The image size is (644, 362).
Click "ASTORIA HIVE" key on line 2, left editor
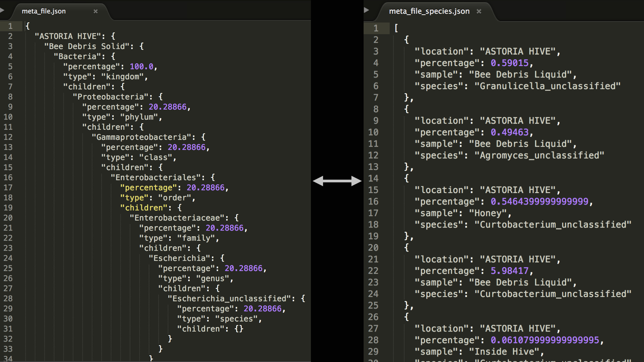[70, 36]
